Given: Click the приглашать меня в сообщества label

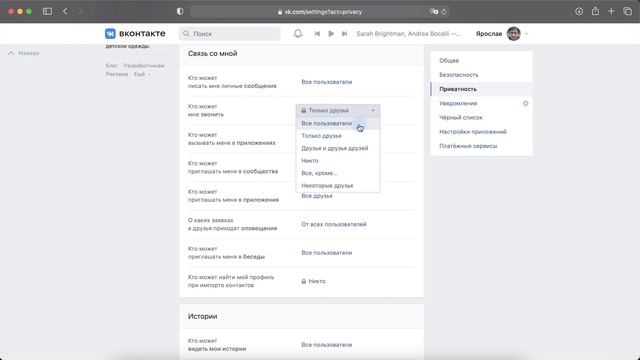Looking at the screenshot, I should coord(233,171).
